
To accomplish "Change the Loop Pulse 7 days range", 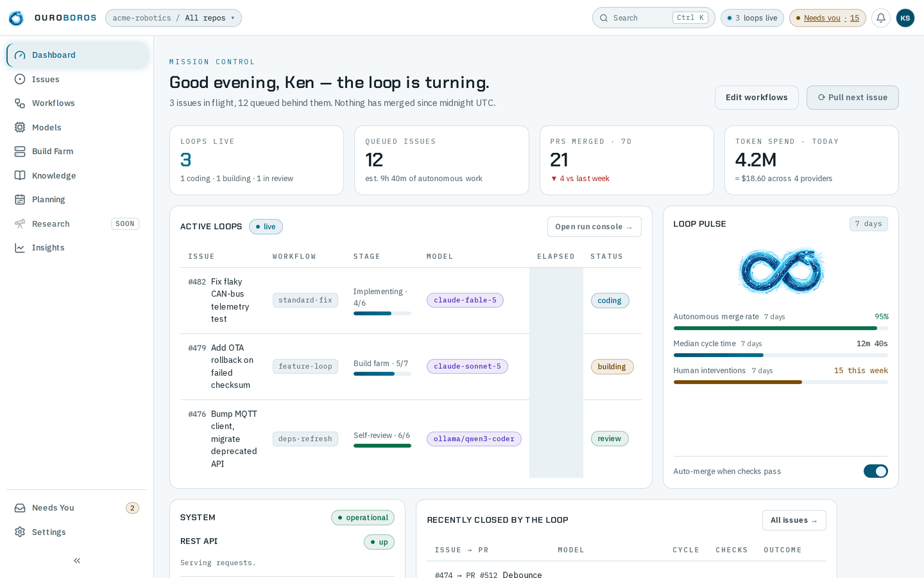I will coord(869,223).
